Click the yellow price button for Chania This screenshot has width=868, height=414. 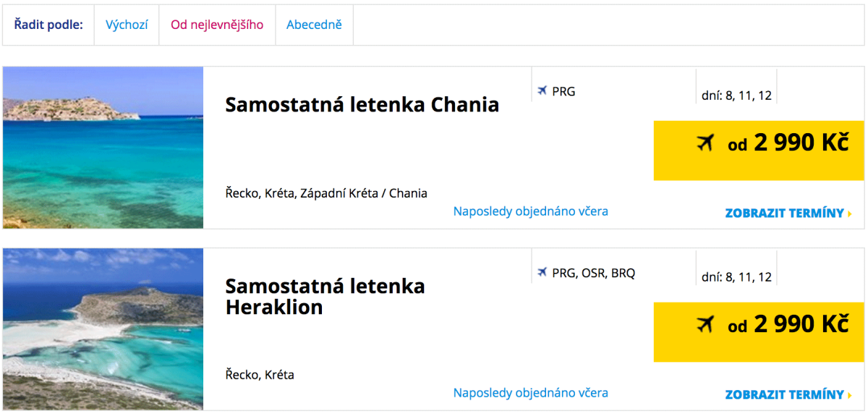[x=759, y=151]
